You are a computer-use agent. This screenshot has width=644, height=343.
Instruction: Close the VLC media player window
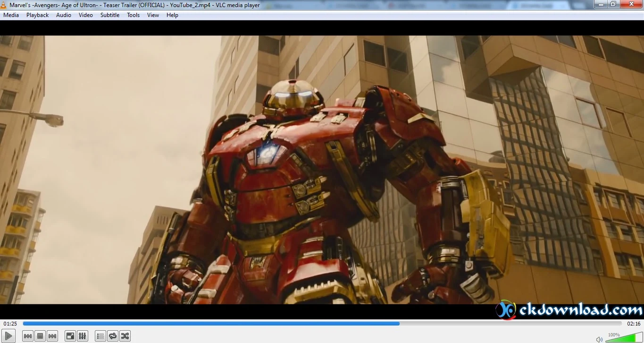coord(631,4)
